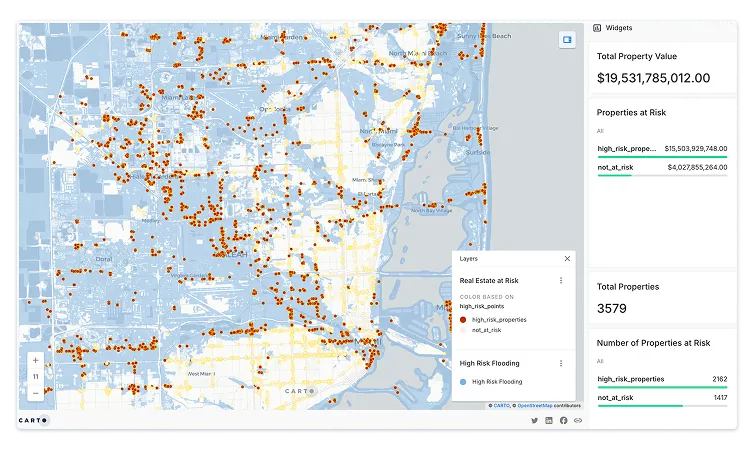Image resolution: width=754 pixels, height=450 pixels.
Task: Open High Risk Flooding layer options
Action: coord(561,363)
